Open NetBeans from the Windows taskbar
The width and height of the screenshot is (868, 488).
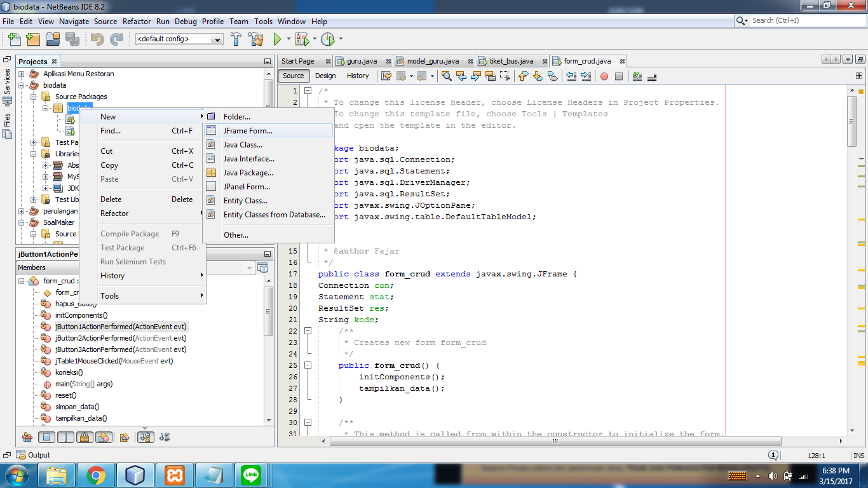click(135, 475)
